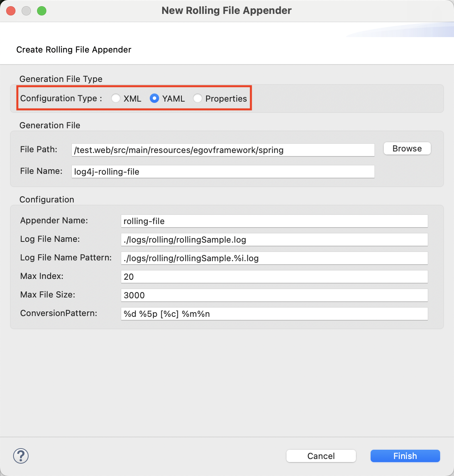This screenshot has height=476, width=454.
Task: Click the green maximize window button
Action: (x=42, y=11)
